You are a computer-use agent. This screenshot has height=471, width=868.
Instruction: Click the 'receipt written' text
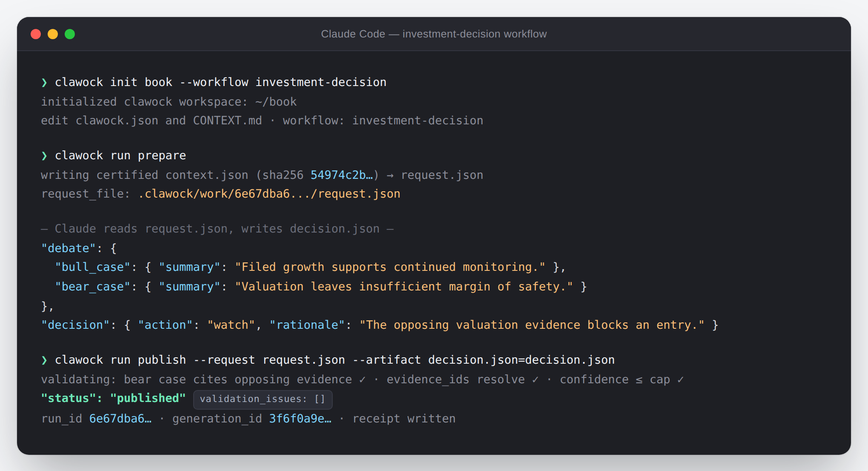click(x=404, y=419)
